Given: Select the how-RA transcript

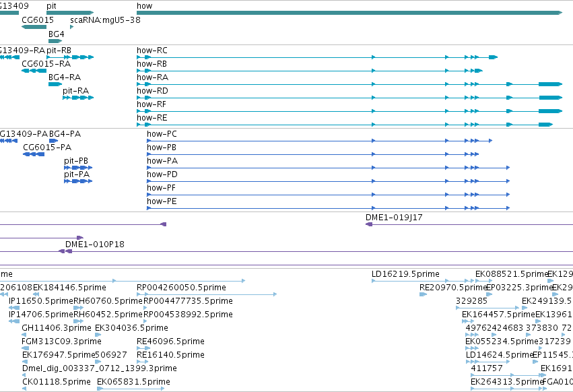Looking at the screenshot, I should pyautogui.click(x=349, y=84).
